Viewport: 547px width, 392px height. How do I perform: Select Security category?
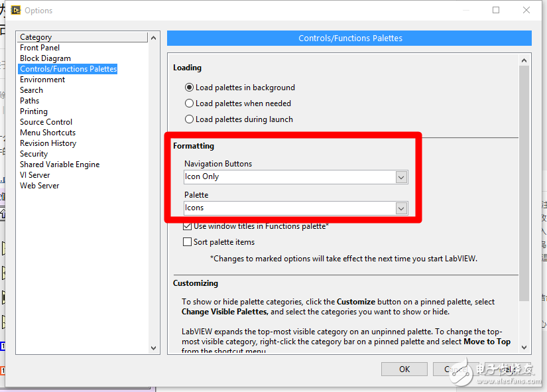[34, 154]
